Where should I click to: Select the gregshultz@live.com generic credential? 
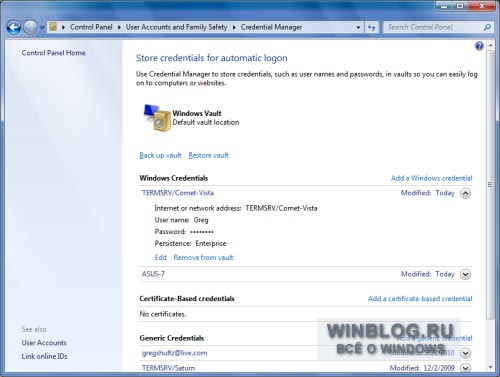coord(174,353)
